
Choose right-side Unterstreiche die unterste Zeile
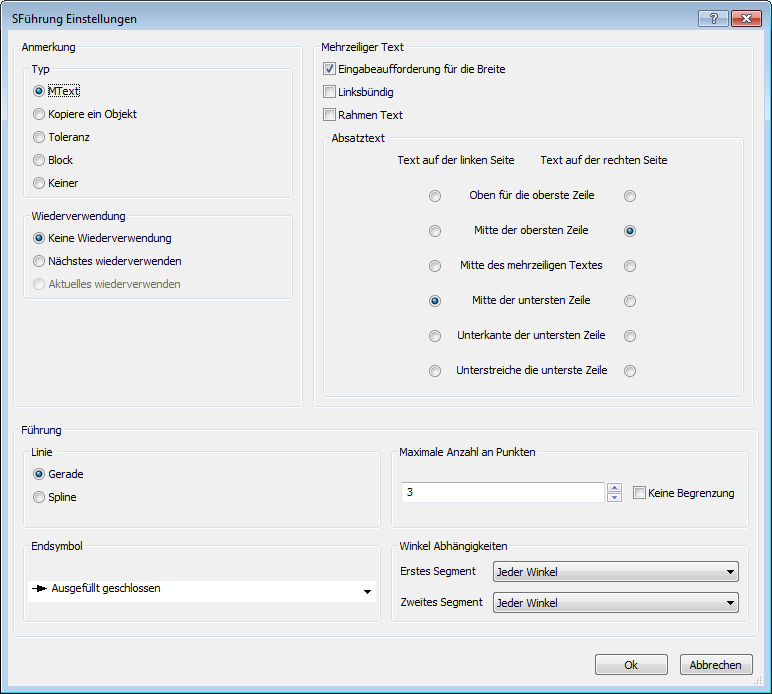pyautogui.click(x=630, y=370)
